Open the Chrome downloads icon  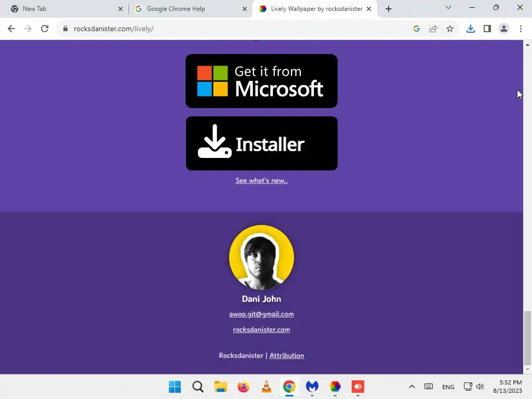point(471,29)
